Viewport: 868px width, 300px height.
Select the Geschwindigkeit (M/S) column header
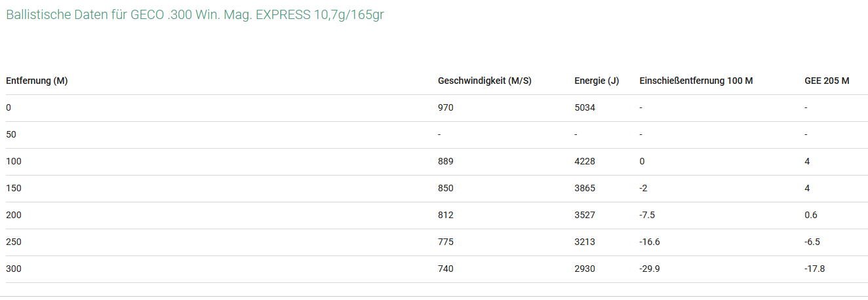(484, 81)
